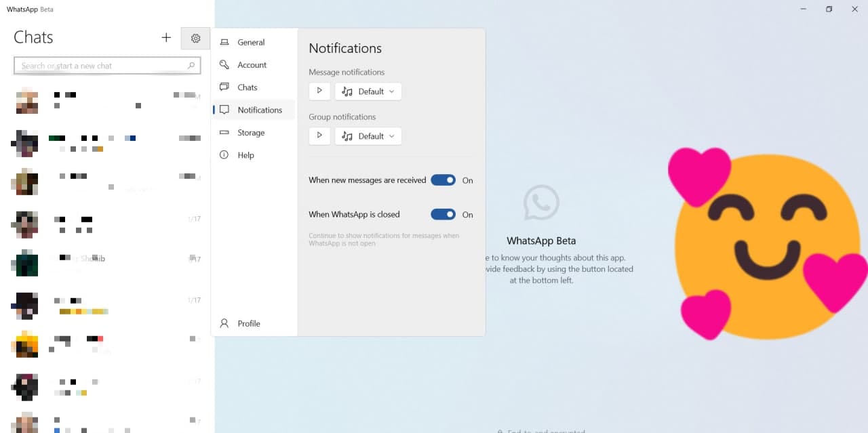Screen dimensions: 868x433
Task: Play the message notification sound preview
Action: (x=319, y=91)
